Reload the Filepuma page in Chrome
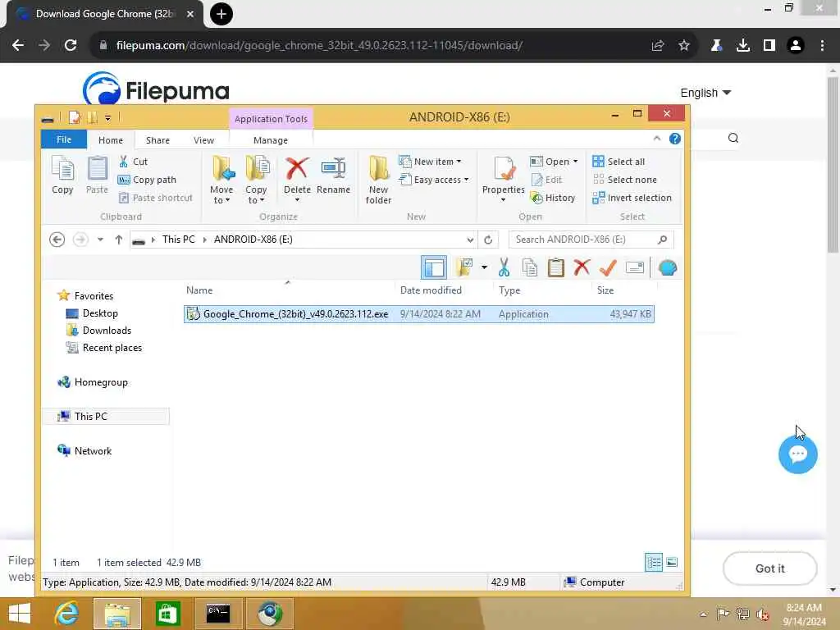The image size is (840, 630). (71, 45)
